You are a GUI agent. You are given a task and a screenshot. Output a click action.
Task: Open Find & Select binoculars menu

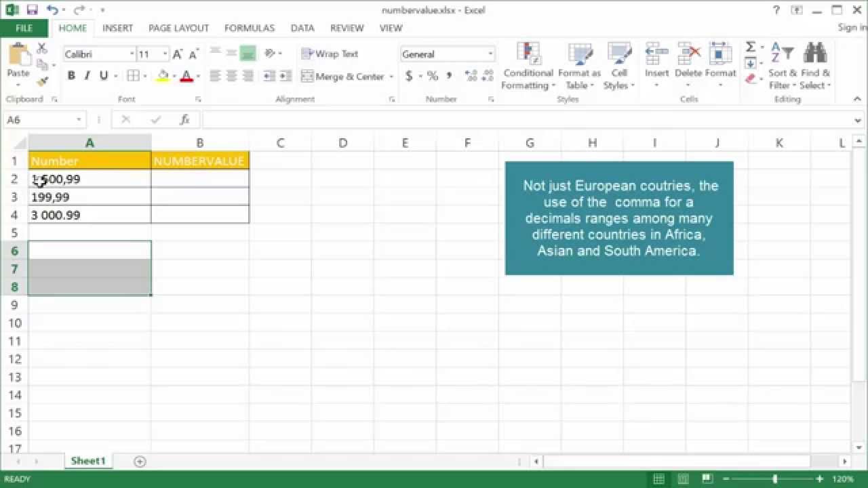coord(815,66)
